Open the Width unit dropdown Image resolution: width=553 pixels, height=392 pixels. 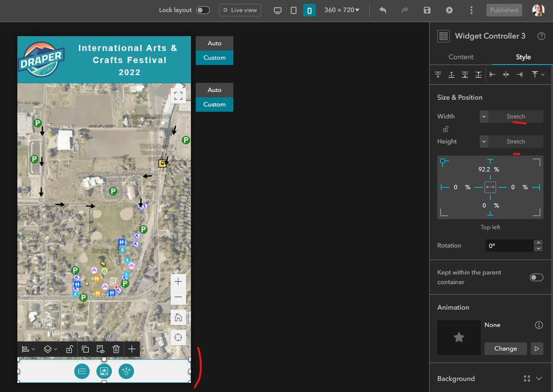(x=484, y=117)
